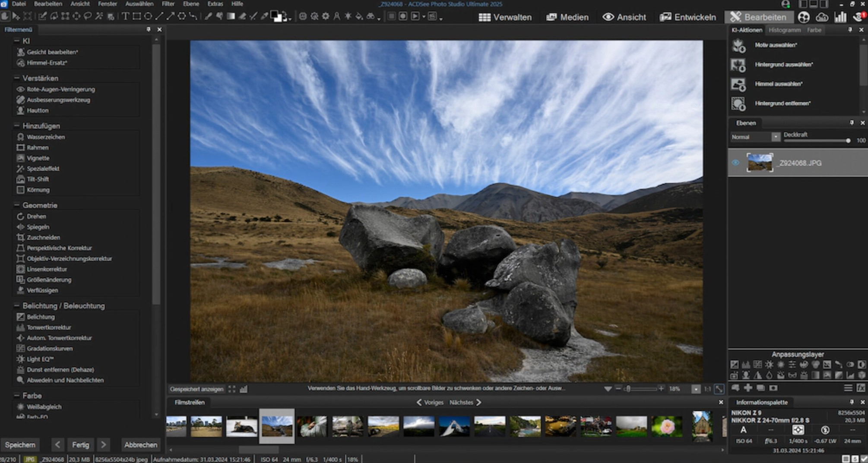This screenshot has width=868, height=463.
Task: Select the Magic Wand selection tool
Action: (99, 16)
